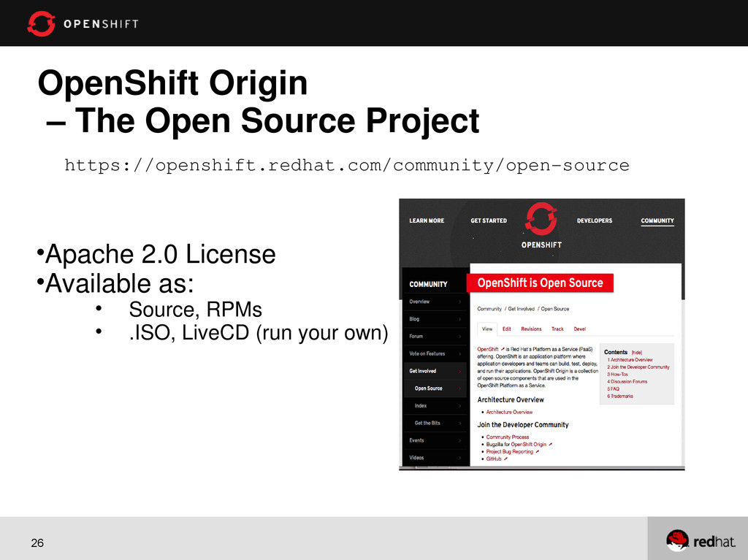Click the OpenShift logo in the website screenshot

pos(541,226)
